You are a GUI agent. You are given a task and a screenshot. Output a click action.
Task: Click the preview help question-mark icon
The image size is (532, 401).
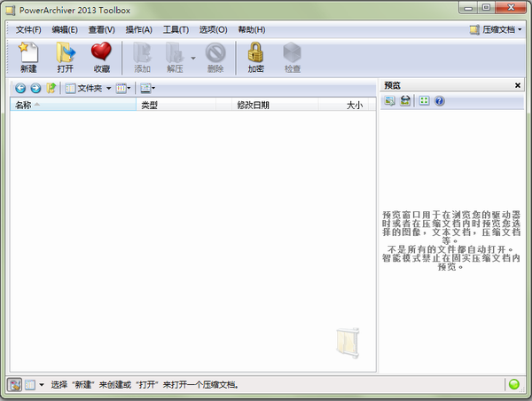click(440, 101)
